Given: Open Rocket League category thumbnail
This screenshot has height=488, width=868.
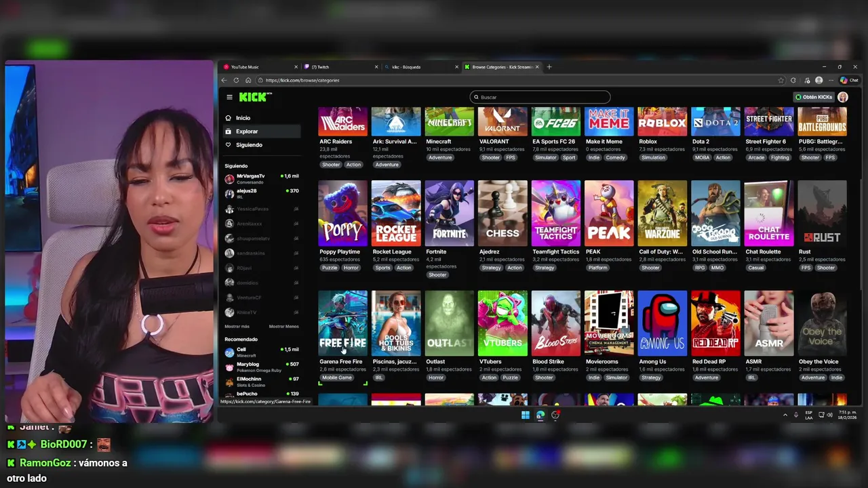Looking at the screenshot, I should pyautogui.click(x=396, y=213).
